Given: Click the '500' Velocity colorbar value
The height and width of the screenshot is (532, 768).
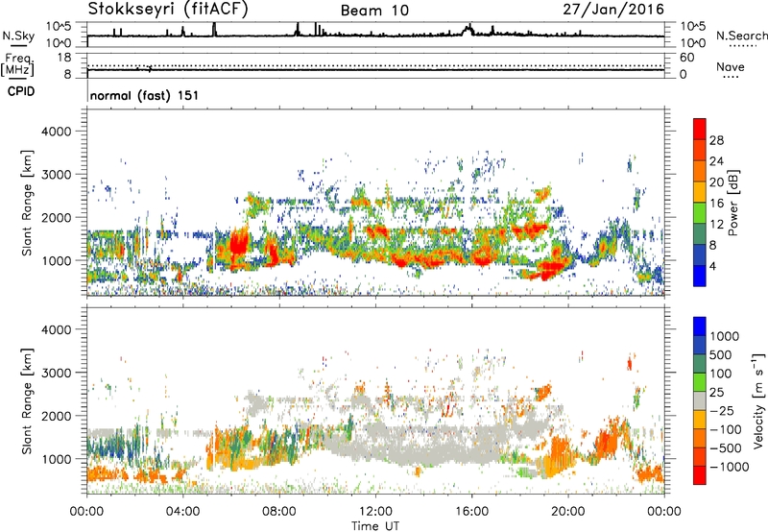Looking at the screenshot, I should pyautogui.click(x=721, y=354).
